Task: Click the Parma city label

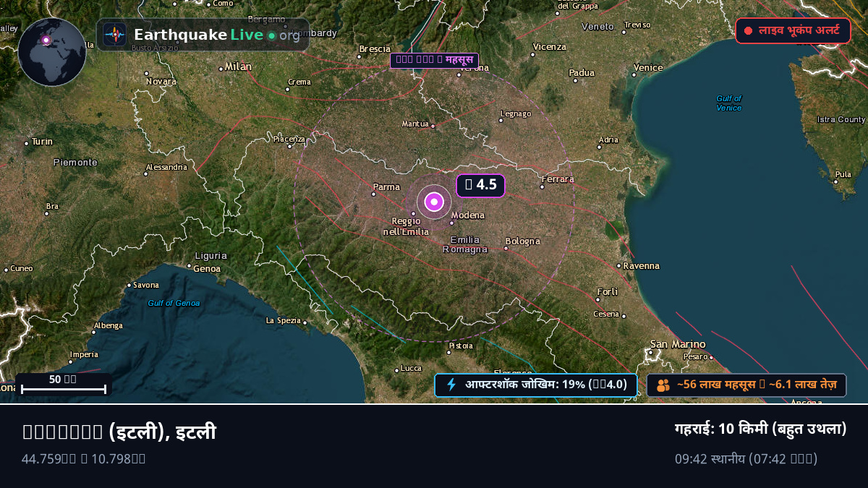Action: click(x=386, y=187)
